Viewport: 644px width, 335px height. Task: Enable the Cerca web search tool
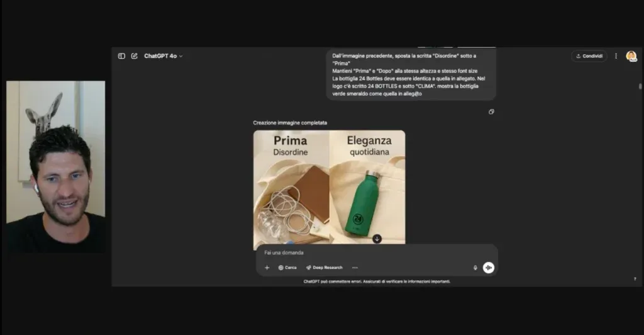(x=287, y=268)
